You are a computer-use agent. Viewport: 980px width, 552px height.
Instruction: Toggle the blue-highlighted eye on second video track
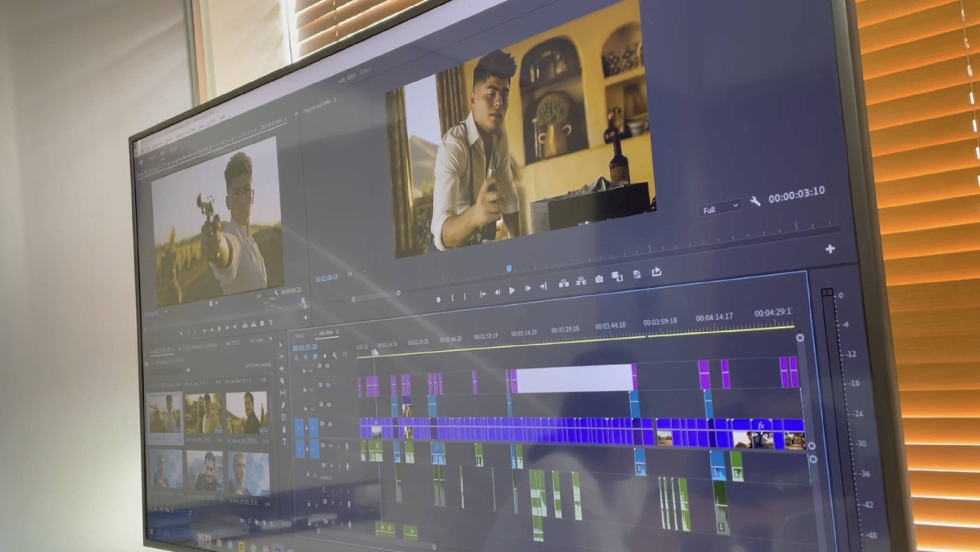point(328,385)
